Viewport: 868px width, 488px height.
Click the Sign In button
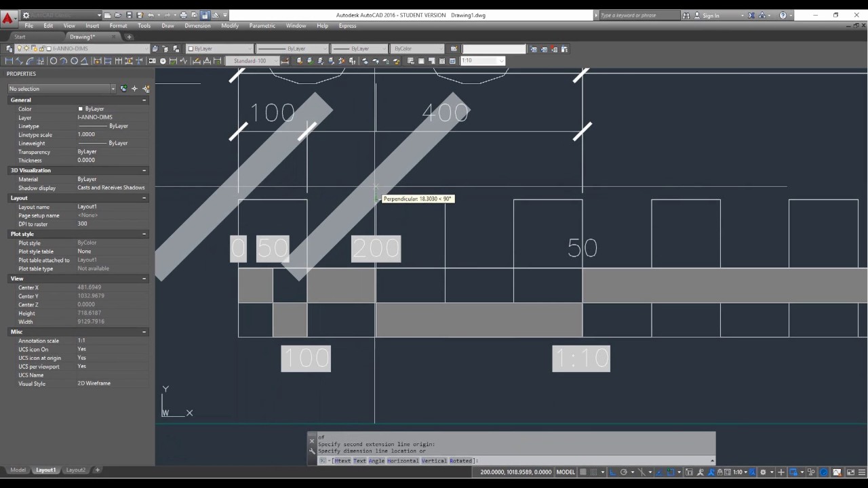[711, 16]
